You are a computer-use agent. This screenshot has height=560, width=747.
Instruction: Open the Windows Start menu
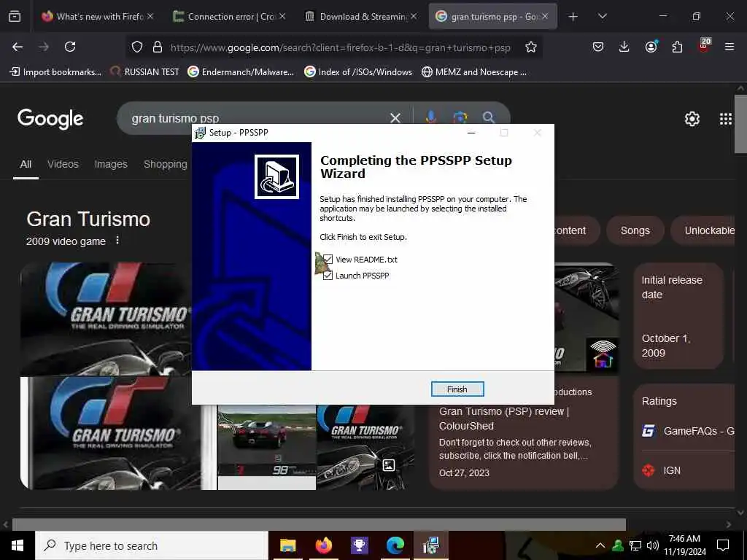[x=18, y=545]
